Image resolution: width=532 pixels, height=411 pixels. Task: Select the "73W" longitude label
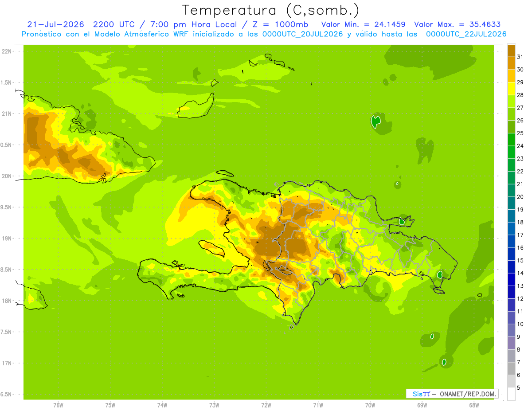pos(214,405)
